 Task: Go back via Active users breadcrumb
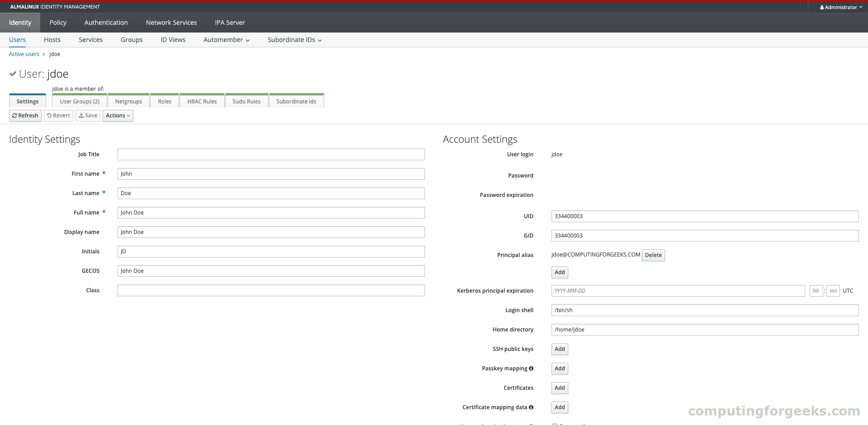24,54
